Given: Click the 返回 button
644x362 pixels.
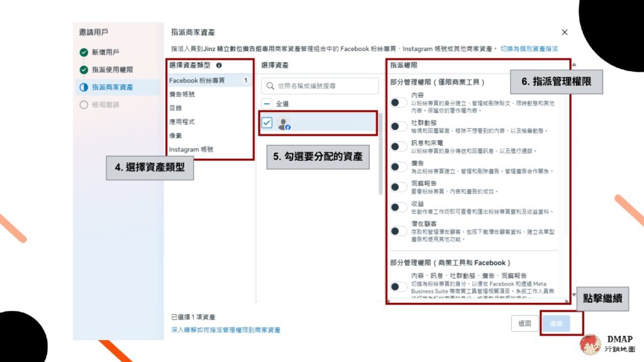Looking at the screenshot, I should (x=525, y=324).
